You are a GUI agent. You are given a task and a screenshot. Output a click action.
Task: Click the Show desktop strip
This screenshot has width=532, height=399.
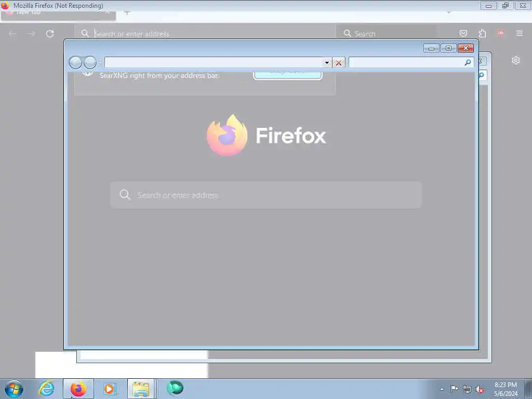coord(528,389)
